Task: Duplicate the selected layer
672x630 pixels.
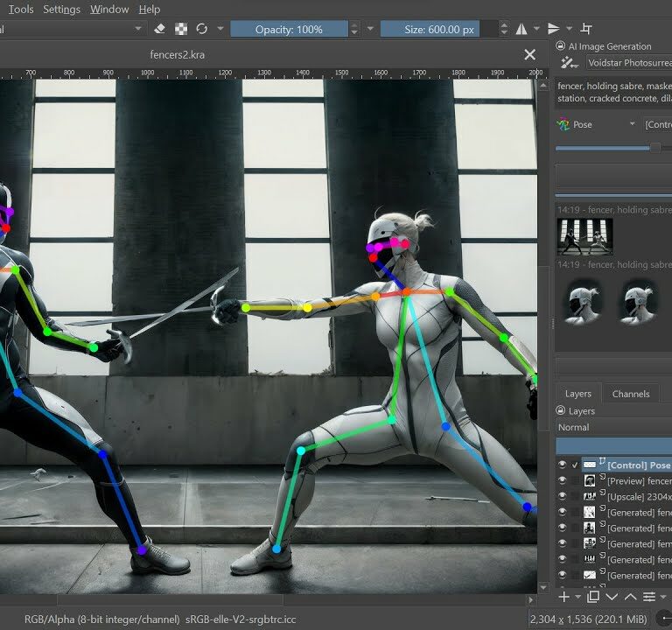Action: click(x=592, y=597)
